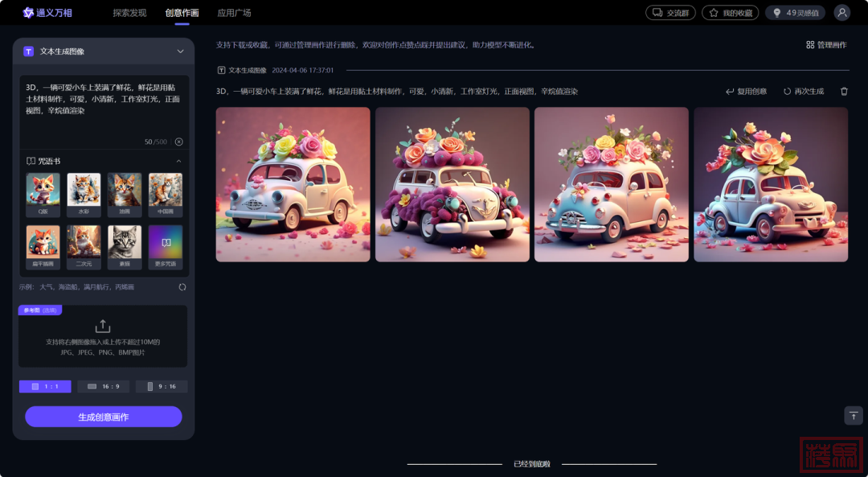Click 再次生成 to regenerate images
868x477 pixels.
[x=803, y=92]
